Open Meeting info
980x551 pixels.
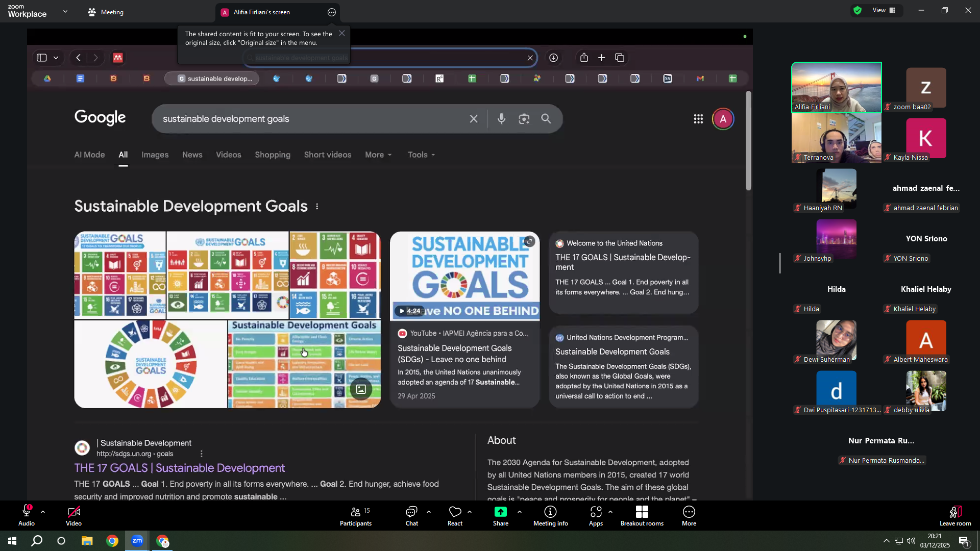pyautogui.click(x=550, y=515)
